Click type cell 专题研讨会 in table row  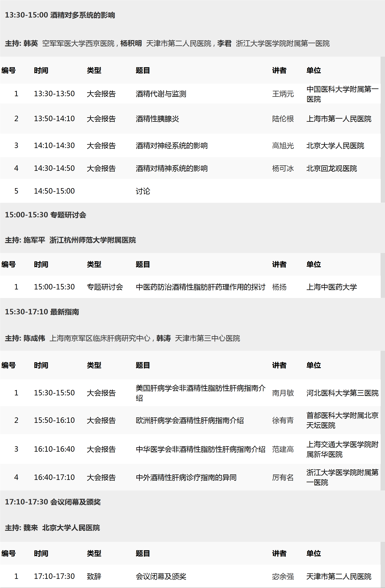pyautogui.click(x=105, y=287)
